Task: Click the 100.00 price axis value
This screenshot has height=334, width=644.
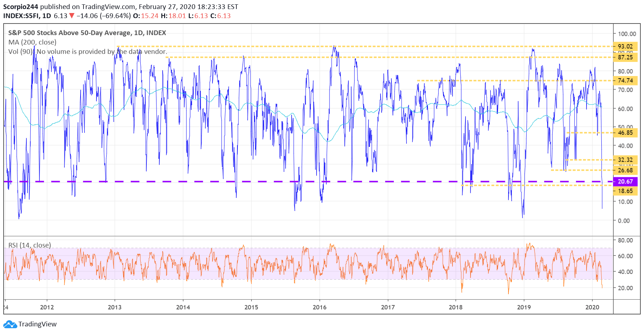Action: click(x=627, y=34)
